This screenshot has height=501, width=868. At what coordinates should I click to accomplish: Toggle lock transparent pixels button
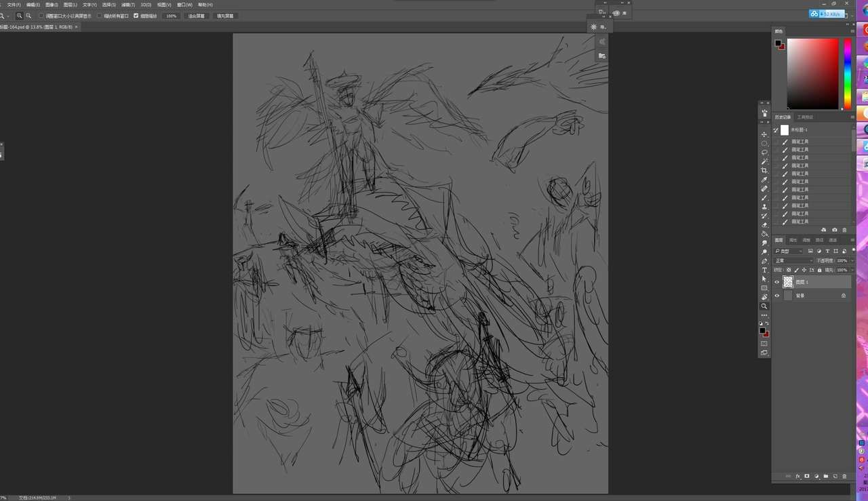pos(789,270)
